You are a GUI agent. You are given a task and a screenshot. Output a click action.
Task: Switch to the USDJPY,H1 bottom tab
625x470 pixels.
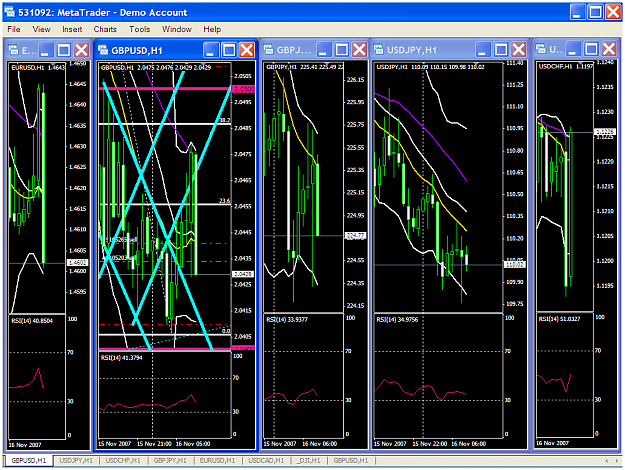76,460
